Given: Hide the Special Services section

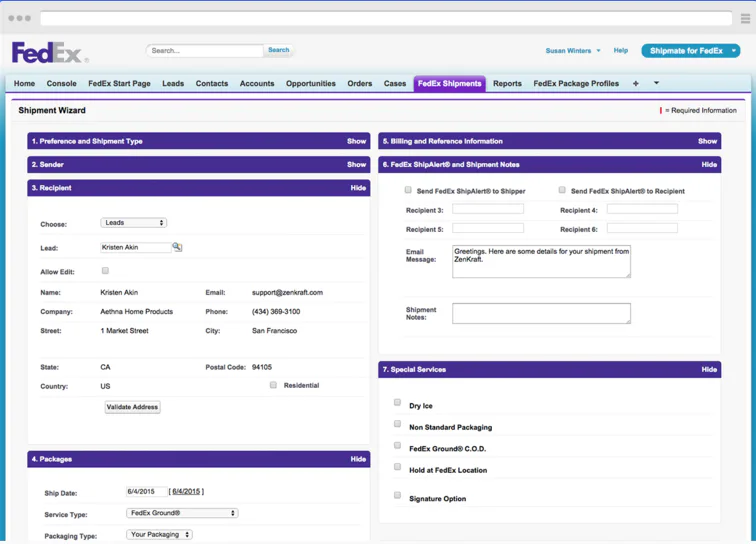Looking at the screenshot, I should (x=709, y=369).
